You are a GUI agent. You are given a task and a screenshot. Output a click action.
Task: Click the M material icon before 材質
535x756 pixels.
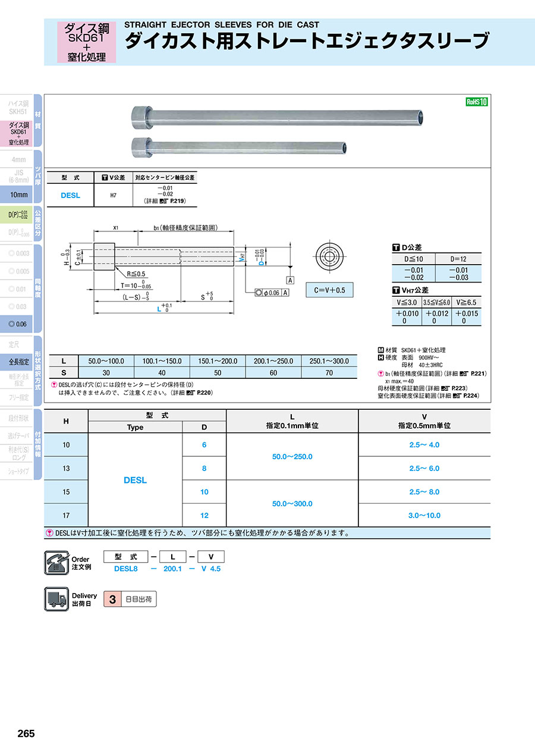(380, 350)
